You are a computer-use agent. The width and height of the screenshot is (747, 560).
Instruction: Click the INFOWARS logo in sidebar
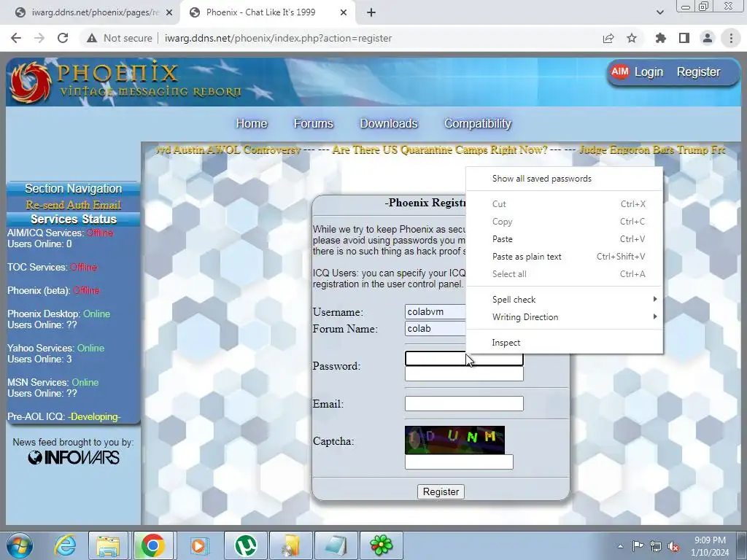click(74, 458)
